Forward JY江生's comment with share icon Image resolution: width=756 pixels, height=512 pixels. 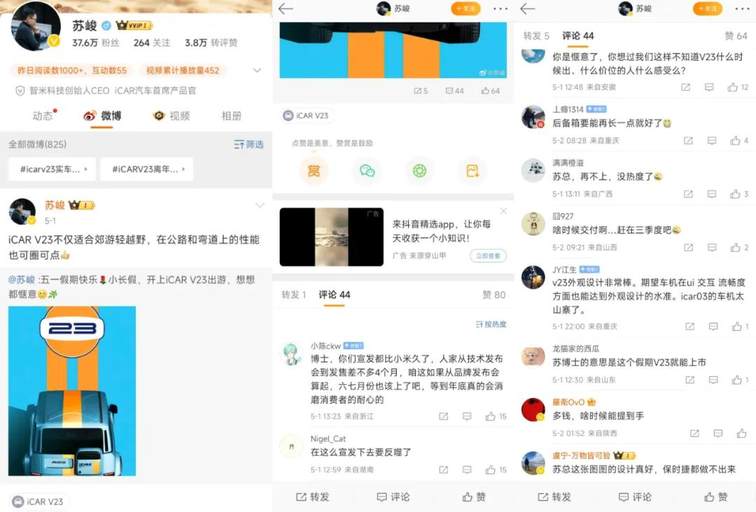coord(690,326)
